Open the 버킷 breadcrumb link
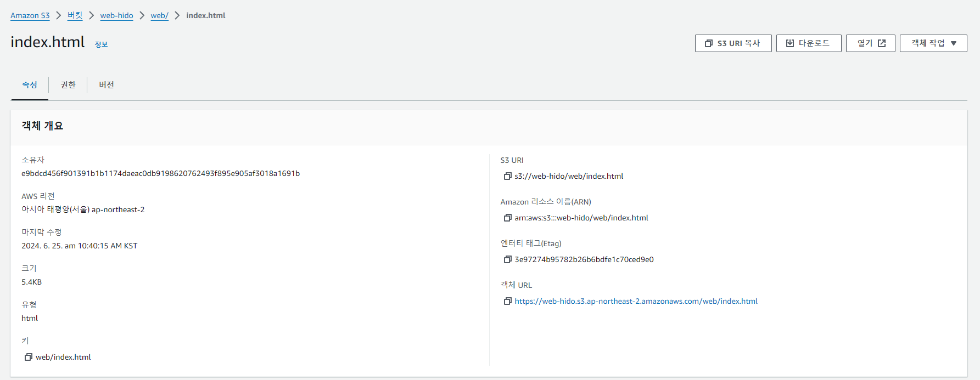Screen dimensions: 980x380 [x=75, y=15]
